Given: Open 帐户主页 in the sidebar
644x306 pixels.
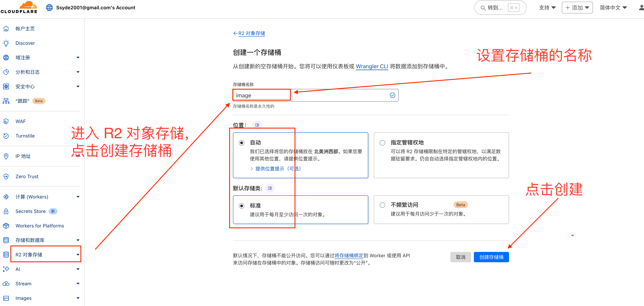Looking at the screenshot, I should (25, 28).
